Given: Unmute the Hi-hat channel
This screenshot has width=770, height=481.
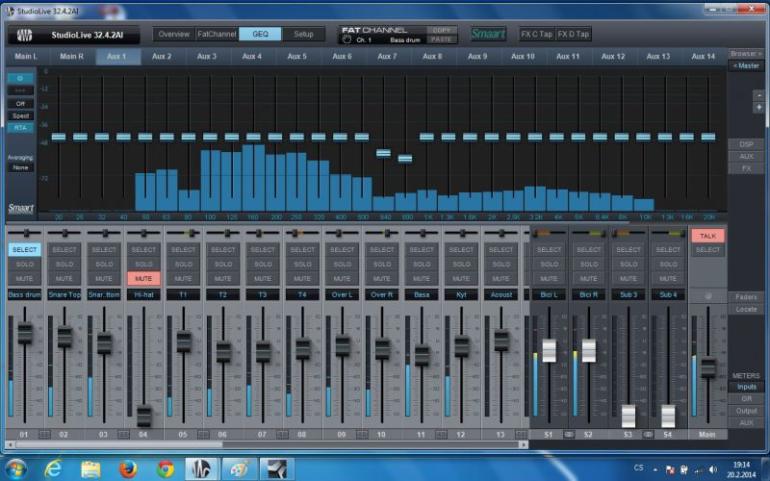Looking at the screenshot, I should point(143,279).
